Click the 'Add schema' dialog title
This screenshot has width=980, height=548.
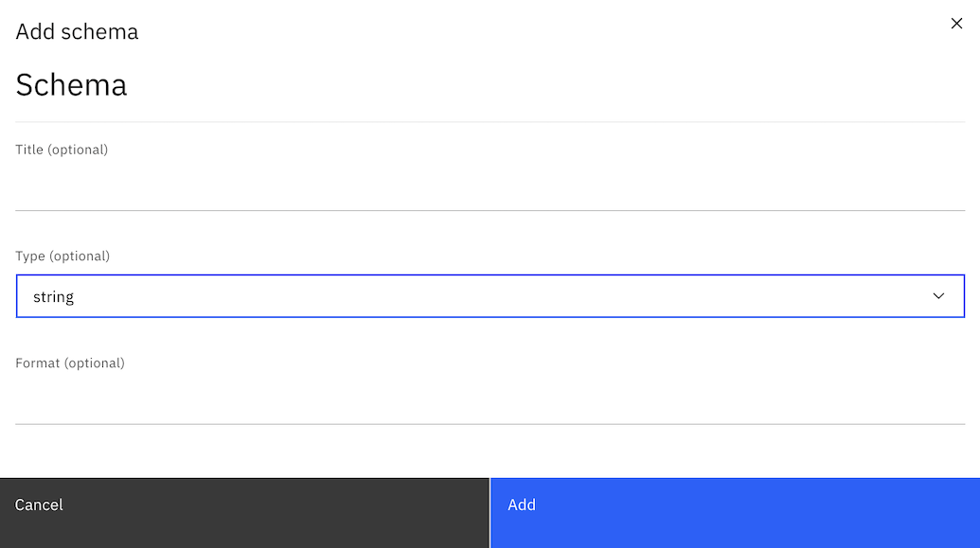click(77, 31)
